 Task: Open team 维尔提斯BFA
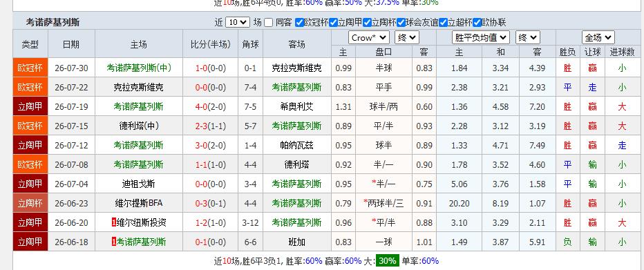(138, 203)
